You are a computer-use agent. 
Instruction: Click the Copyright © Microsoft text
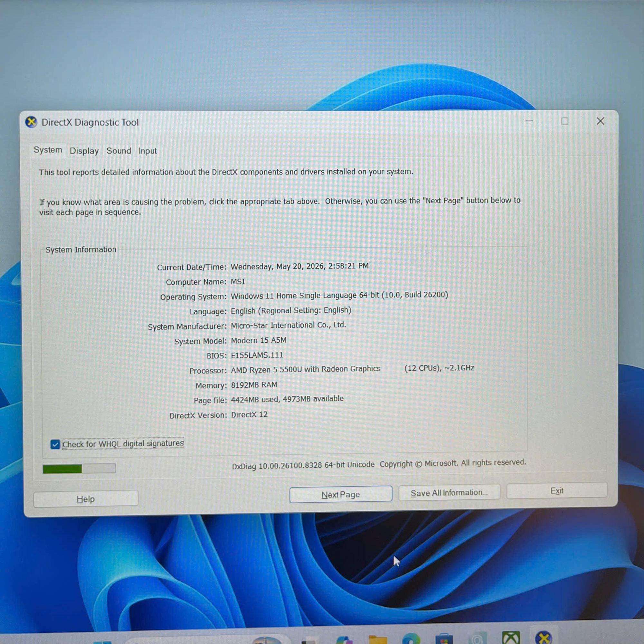tap(453, 463)
